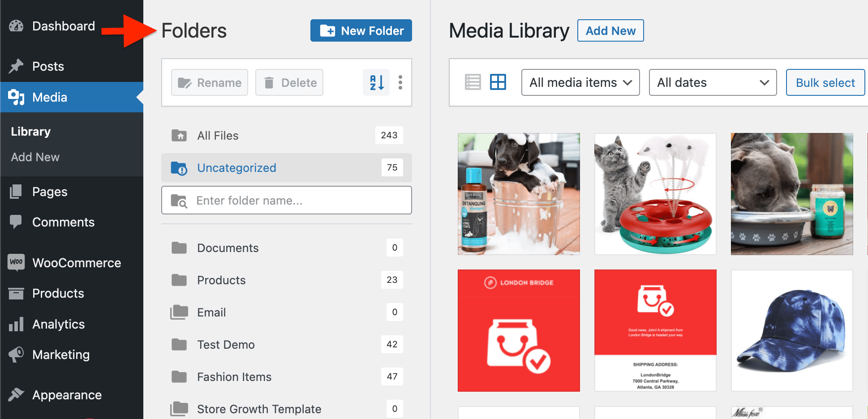Enable Bulk select mode
This screenshot has width=868, height=419.
(825, 82)
